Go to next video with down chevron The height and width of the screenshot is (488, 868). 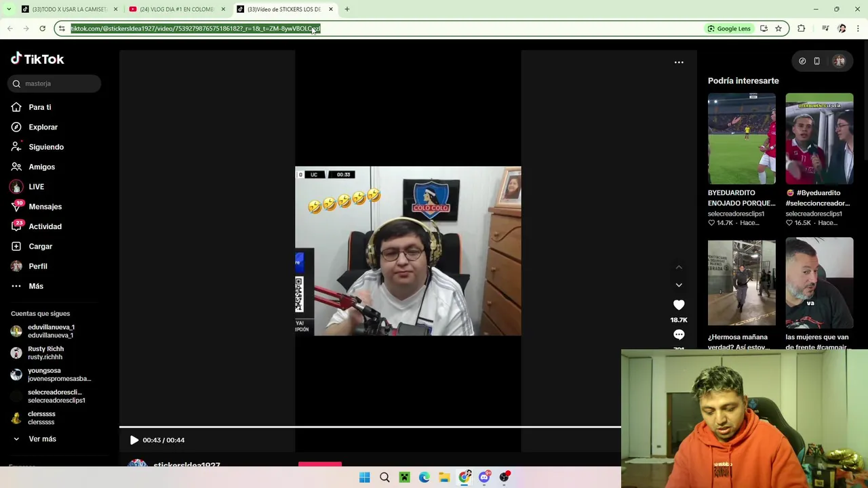pyautogui.click(x=679, y=285)
